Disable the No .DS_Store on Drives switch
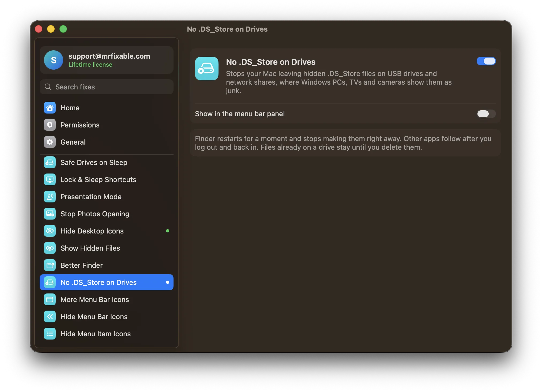 (x=486, y=61)
